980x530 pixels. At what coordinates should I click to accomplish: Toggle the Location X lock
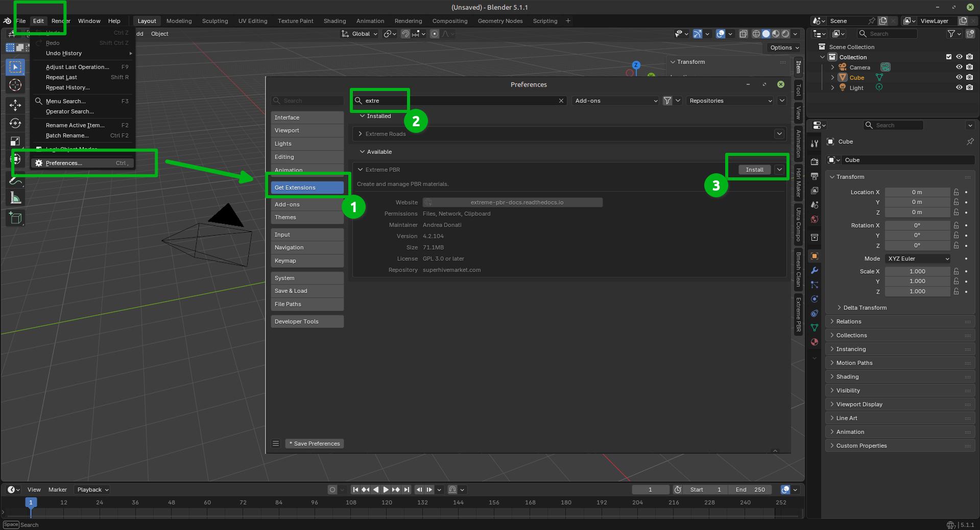[x=956, y=192]
